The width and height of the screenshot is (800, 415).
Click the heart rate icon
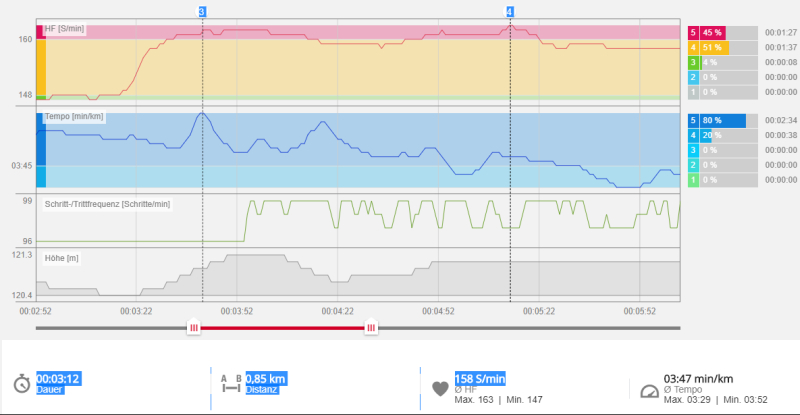[x=440, y=388]
